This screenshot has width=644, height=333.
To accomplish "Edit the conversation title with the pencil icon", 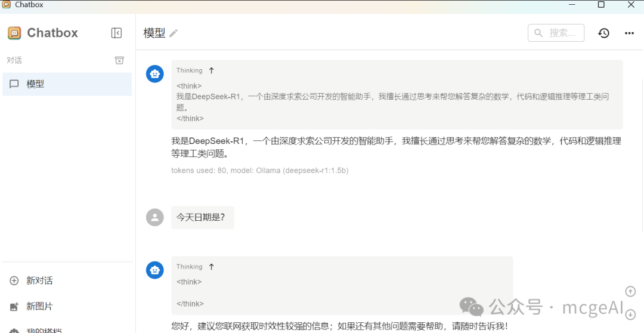I will (174, 33).
